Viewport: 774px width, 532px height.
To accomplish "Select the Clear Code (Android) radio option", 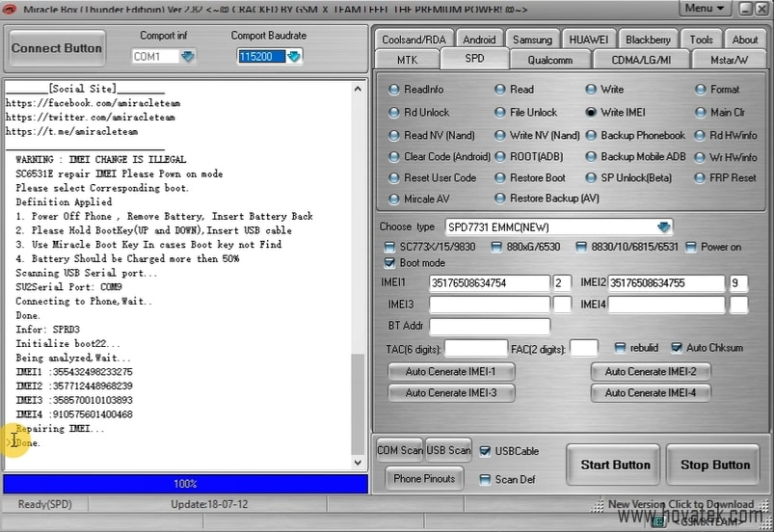I will point(394,157).
